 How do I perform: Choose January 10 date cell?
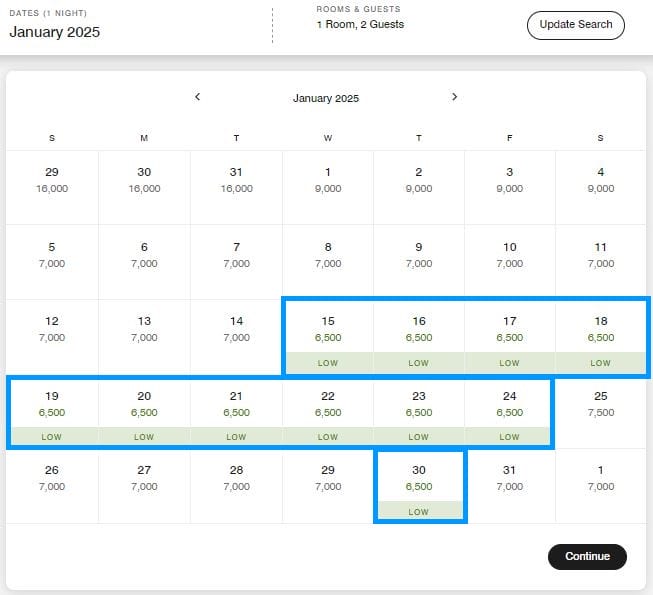(510, 262)
